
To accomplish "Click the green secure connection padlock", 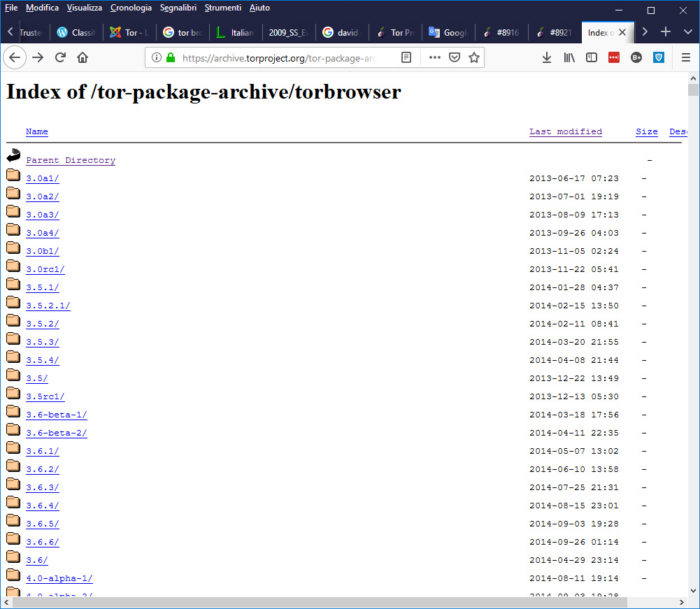I will coord(170,58).
